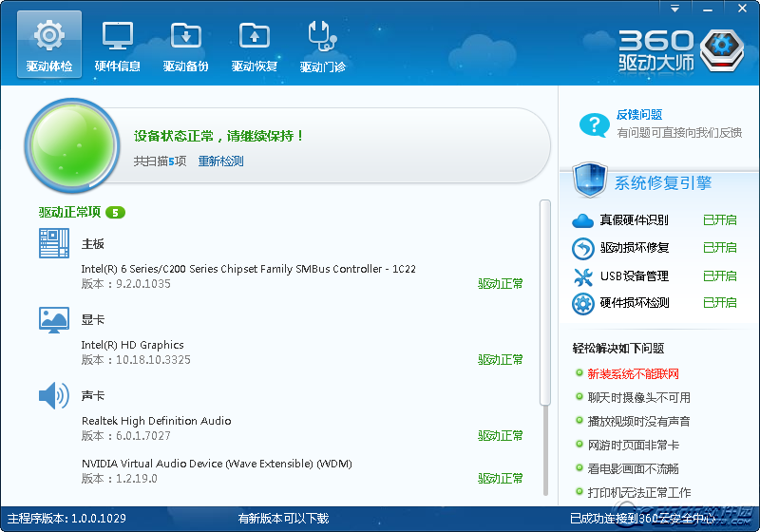Toggle 已开启 status for 真假硬件识别

(x=719, y=220)
